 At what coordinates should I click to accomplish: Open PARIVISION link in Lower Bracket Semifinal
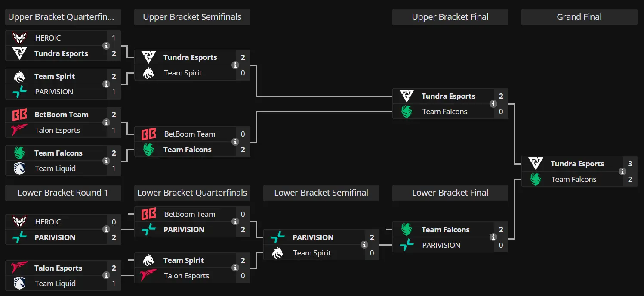(x=313, y=237)
